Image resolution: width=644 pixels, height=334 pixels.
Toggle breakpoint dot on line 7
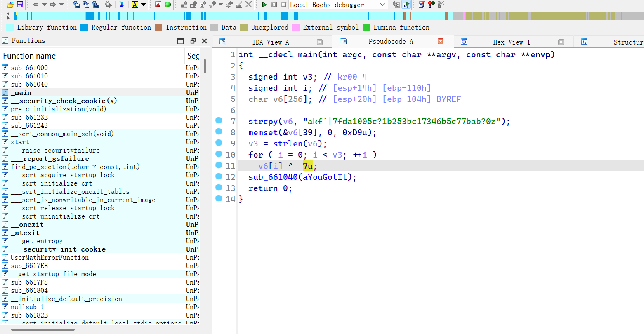pos(219,120)
